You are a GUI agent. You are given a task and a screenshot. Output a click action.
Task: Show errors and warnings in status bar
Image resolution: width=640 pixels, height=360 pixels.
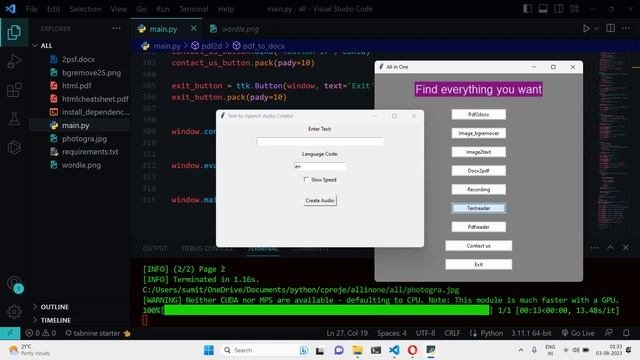[x=41, y=333]
